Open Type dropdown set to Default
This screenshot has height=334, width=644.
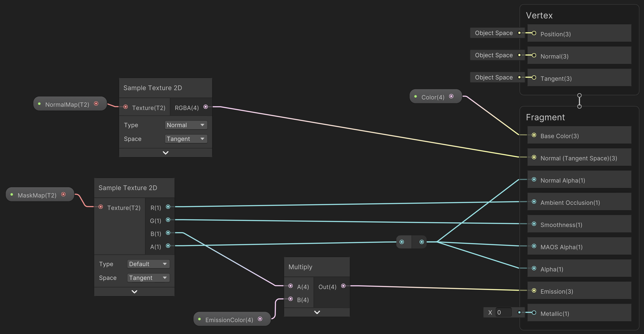[x=148, y=264]
